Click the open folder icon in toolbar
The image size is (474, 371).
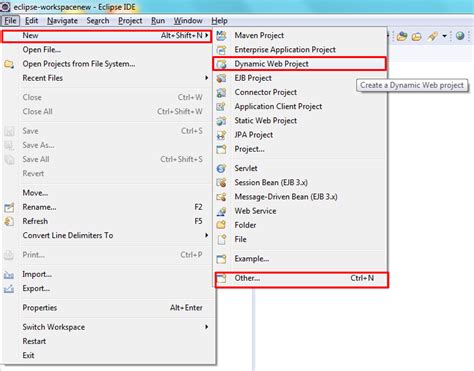417,36
